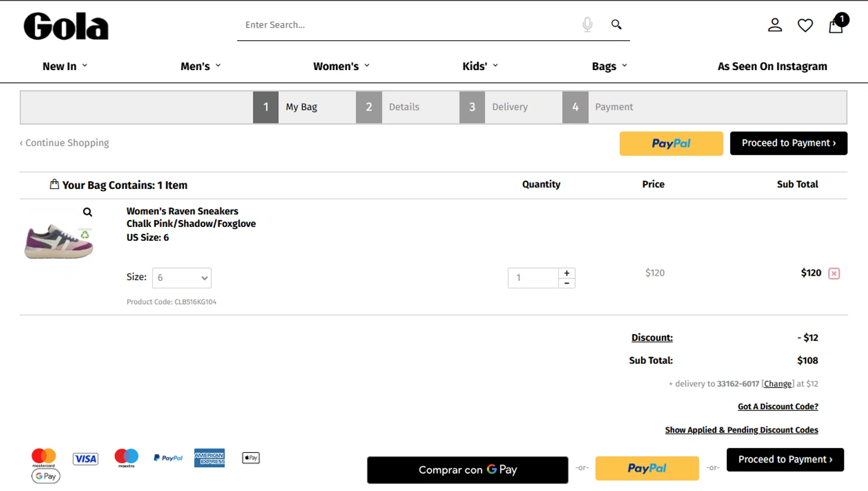868x491 pixels.
Task: Expand the New In menu
Action: tap(65, 67)
